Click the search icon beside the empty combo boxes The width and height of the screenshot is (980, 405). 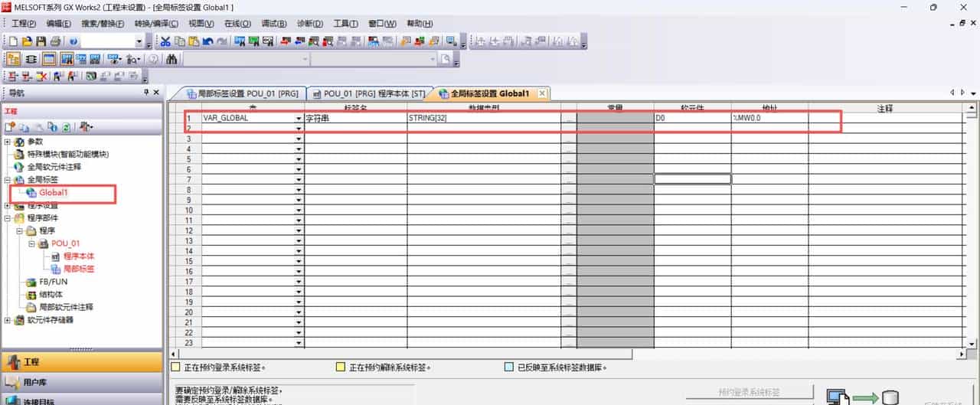point(444,59)
